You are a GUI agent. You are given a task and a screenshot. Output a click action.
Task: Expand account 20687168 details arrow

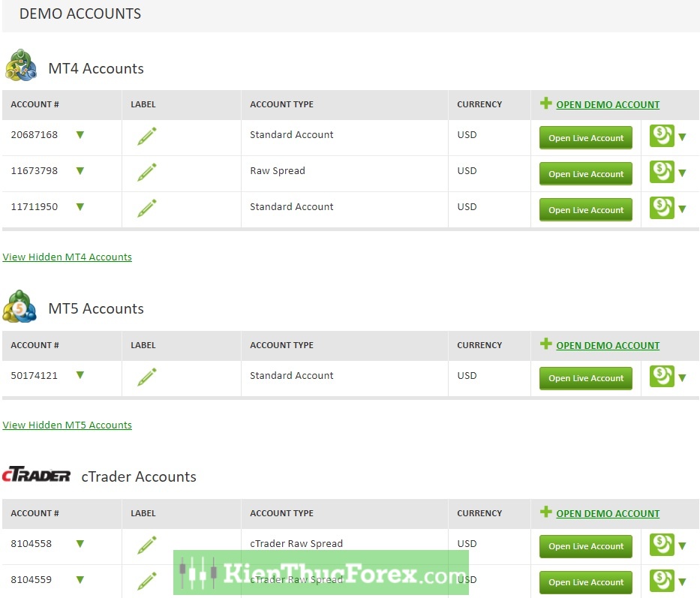point(80,135)
